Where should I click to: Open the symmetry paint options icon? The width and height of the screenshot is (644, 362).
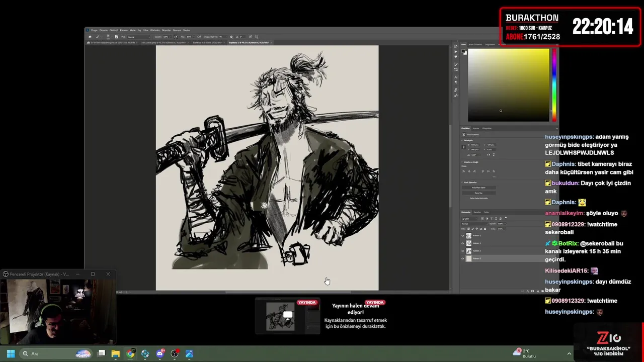click(257, 37)
